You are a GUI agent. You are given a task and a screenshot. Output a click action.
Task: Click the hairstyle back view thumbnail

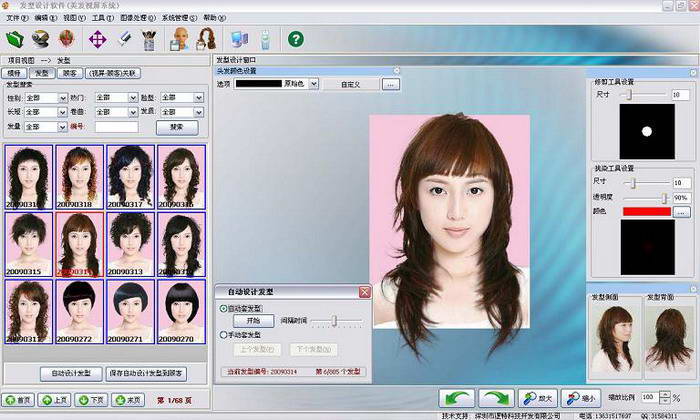click(x=669, y=339)
